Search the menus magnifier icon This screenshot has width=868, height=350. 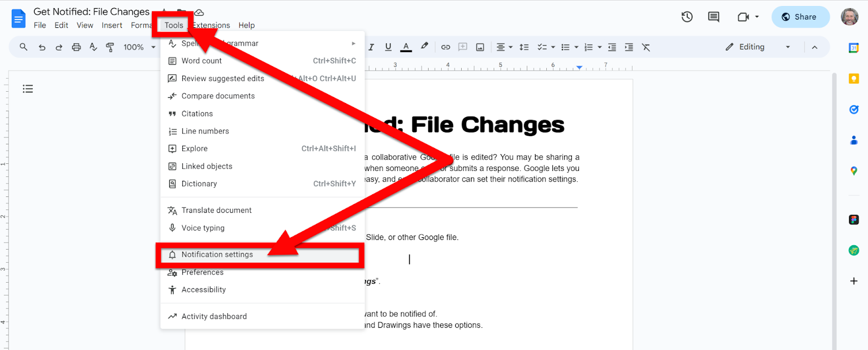[x=23, y=47]
